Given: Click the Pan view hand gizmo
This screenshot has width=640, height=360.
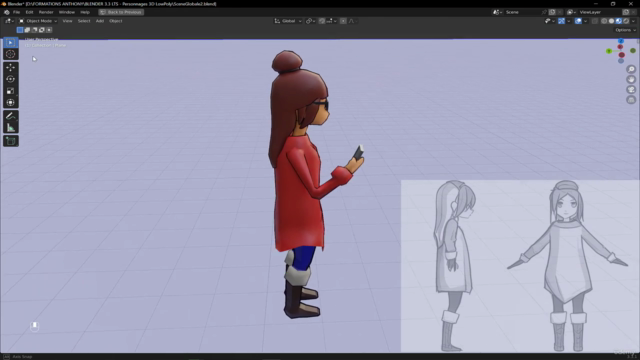Looking at the screenshot, I should pyautogui.click(x=631, y=80).
